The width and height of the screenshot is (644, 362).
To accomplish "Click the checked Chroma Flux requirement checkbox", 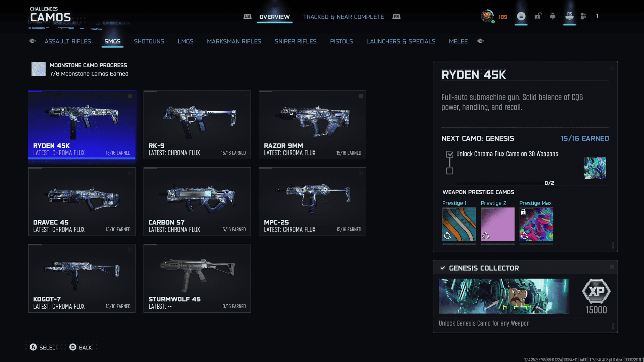I will (x=450, y=154).
